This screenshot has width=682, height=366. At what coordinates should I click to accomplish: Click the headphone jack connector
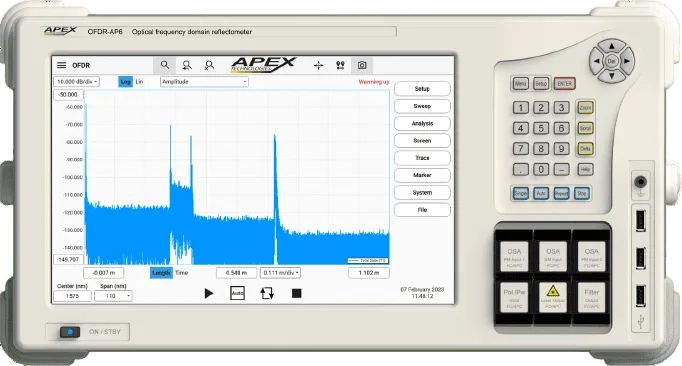641,181
